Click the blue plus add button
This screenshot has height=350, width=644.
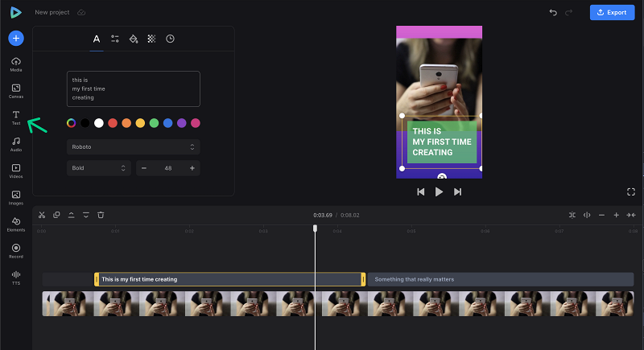(x=16, y=38)
